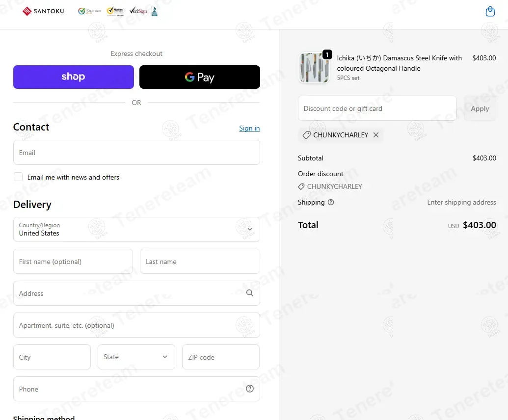Click the Trusted Store badge
Viewport: 508px width, 420px height.
[x=89, y=11]
